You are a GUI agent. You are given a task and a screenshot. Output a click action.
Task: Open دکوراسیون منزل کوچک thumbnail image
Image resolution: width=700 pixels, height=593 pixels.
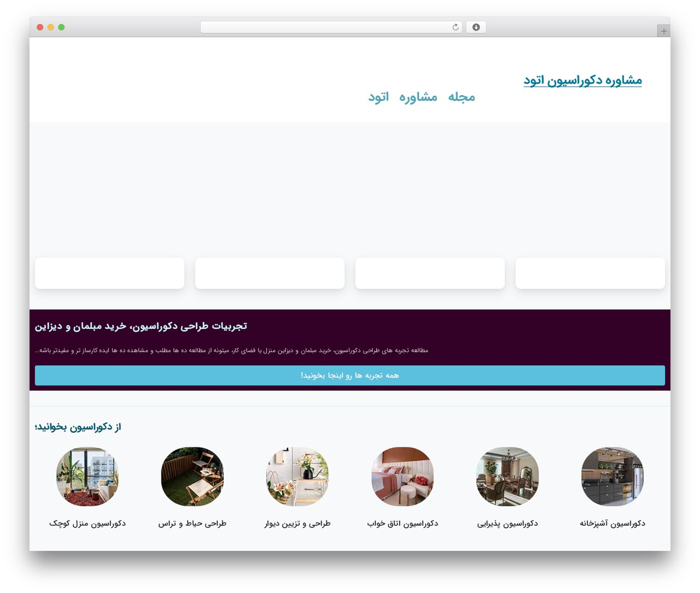coord(87,476)
